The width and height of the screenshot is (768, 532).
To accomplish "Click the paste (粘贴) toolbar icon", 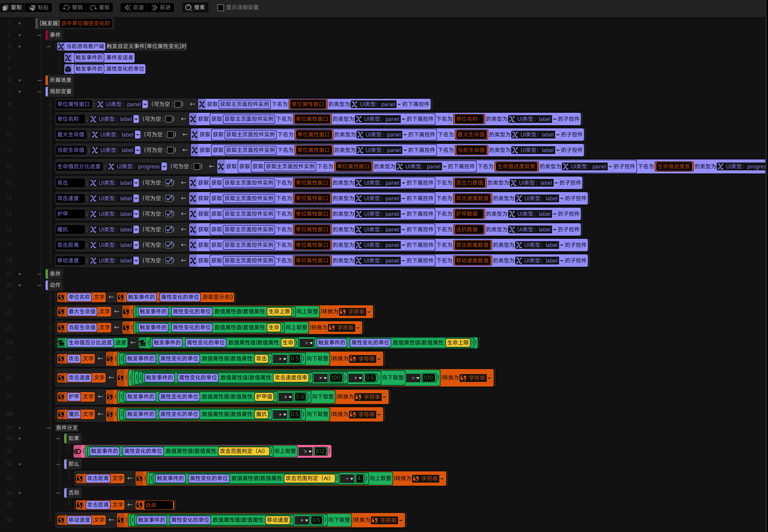I will [32, 7].
